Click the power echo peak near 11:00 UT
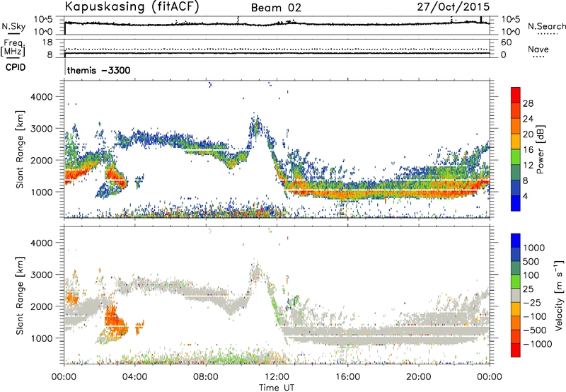This screenshot has width=566, height=392. [256, 127]
